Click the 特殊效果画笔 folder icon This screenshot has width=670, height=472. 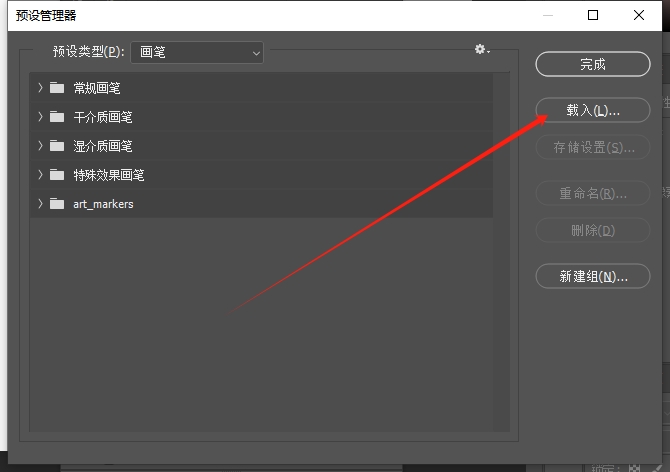(57, 175)
